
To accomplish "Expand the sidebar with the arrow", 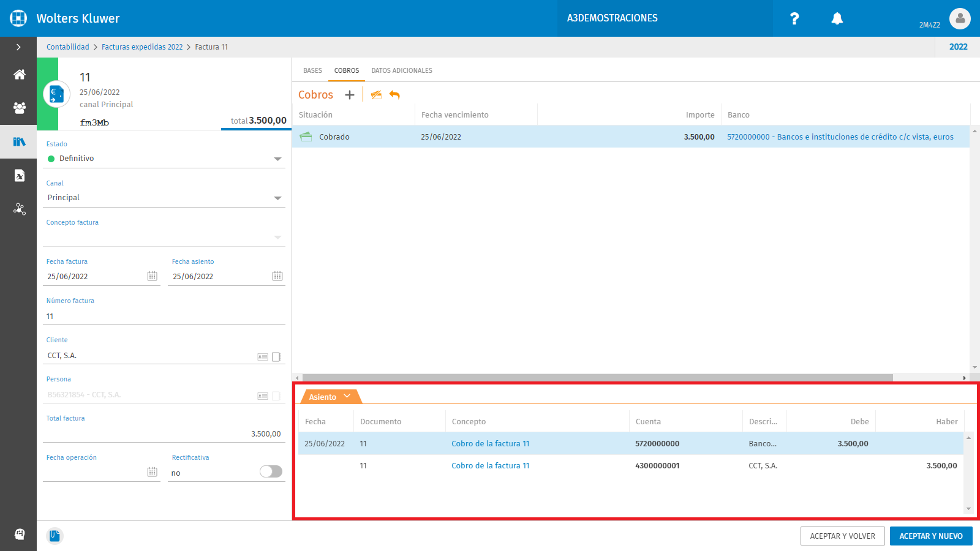I will click(x=18, y=47).
